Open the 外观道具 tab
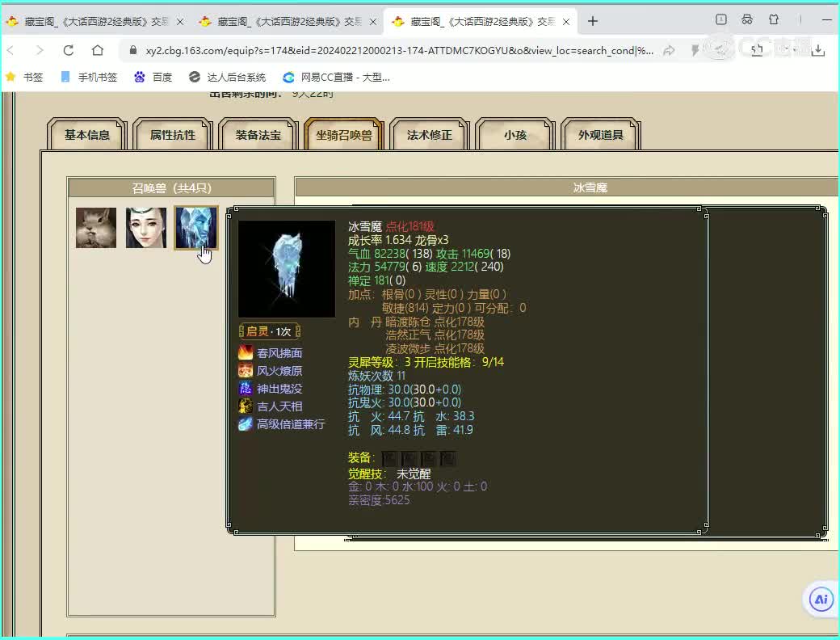The image size is (840, 640). point(601,134)
